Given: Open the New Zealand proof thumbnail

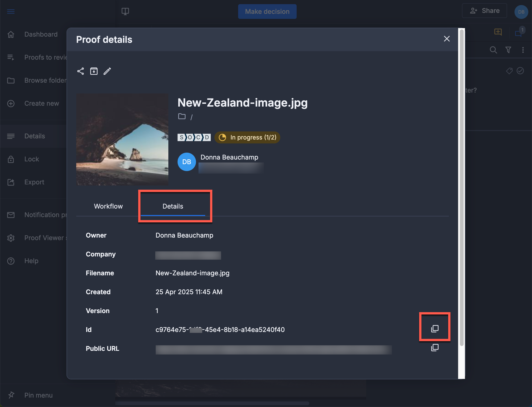Looking at the screenshot, I should pyautogui.click(x=122, y=139).
